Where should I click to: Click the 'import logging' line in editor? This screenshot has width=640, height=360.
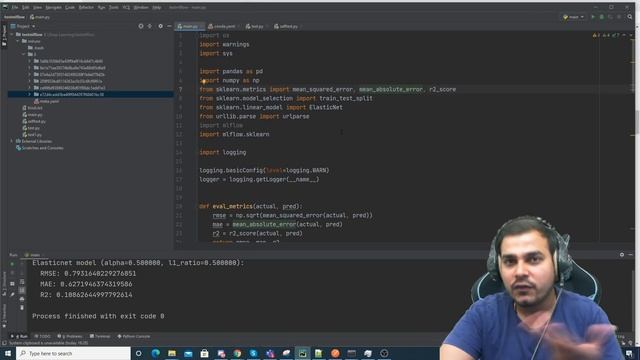pos(222,152)
